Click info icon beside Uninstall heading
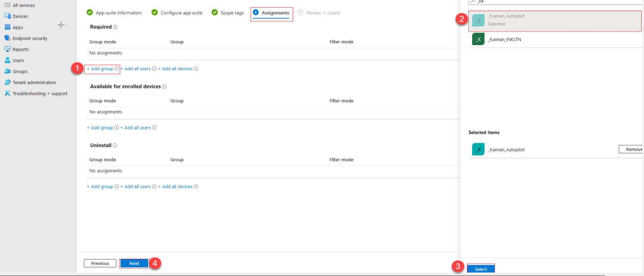 pos(115,145)
